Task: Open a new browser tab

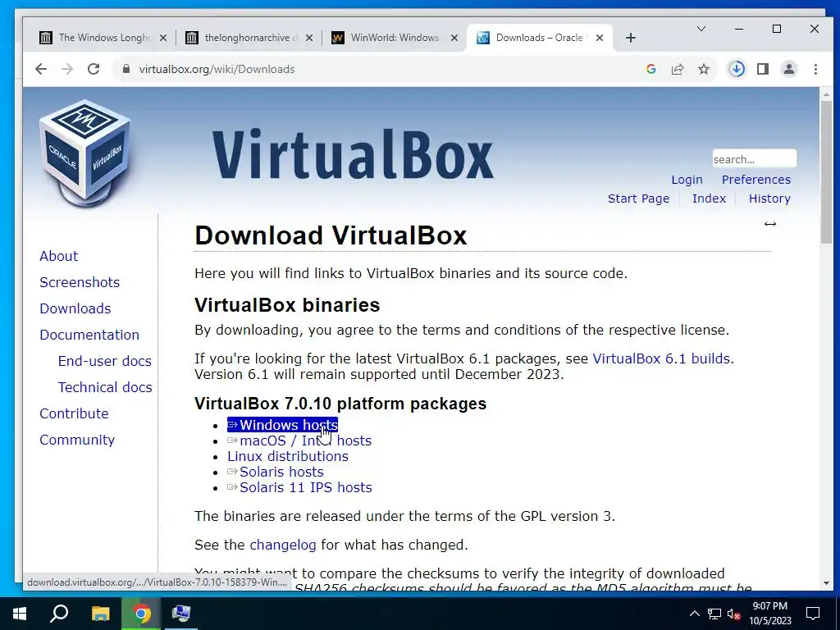Action: coord(631,38)
